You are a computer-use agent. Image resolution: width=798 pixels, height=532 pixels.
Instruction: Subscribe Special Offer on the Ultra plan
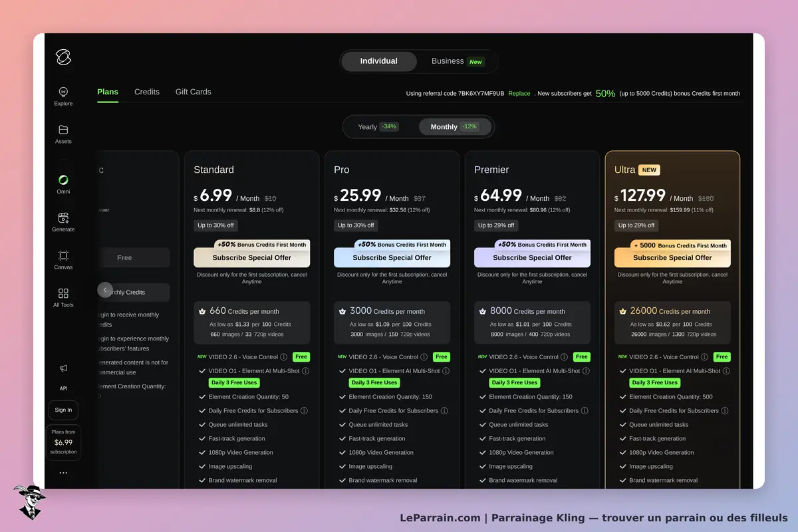pyautogui.click(x=672, y=257)
